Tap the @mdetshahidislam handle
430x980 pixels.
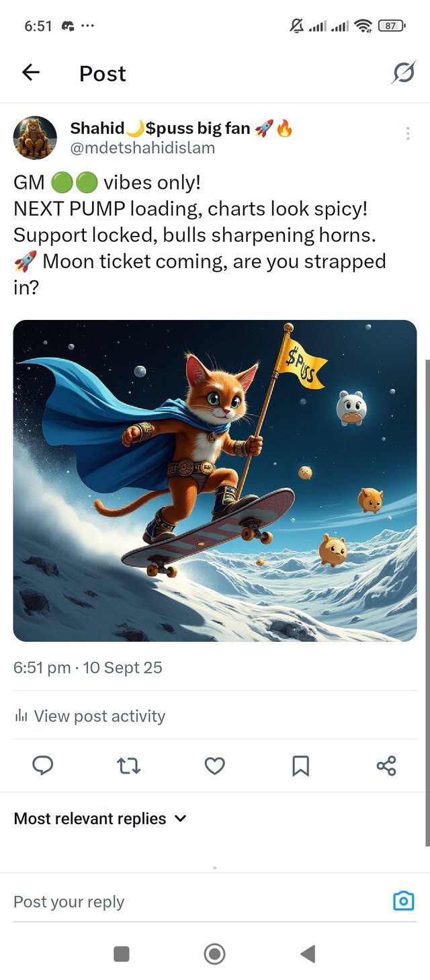pyautogui.click(x=142, y=148)
